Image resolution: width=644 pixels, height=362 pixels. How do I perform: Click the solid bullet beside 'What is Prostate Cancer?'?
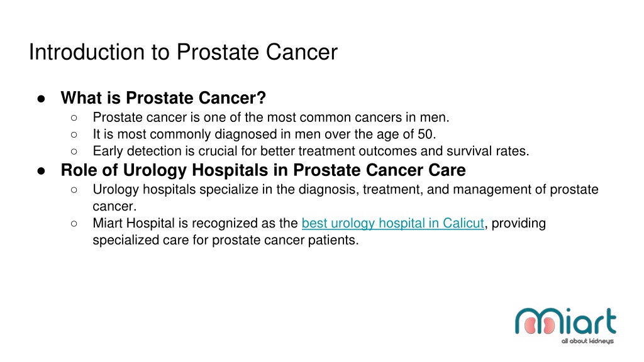(41, 99)
